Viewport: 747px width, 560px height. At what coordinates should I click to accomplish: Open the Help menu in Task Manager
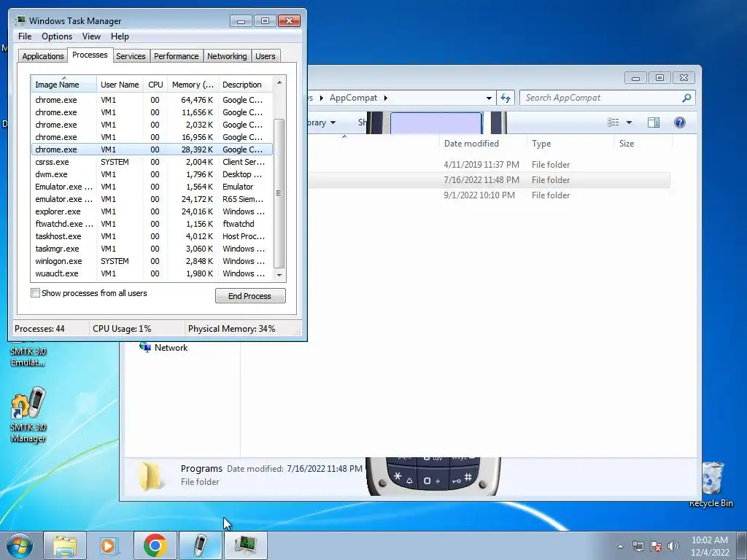pyautogui.click(x=120, y=36)
